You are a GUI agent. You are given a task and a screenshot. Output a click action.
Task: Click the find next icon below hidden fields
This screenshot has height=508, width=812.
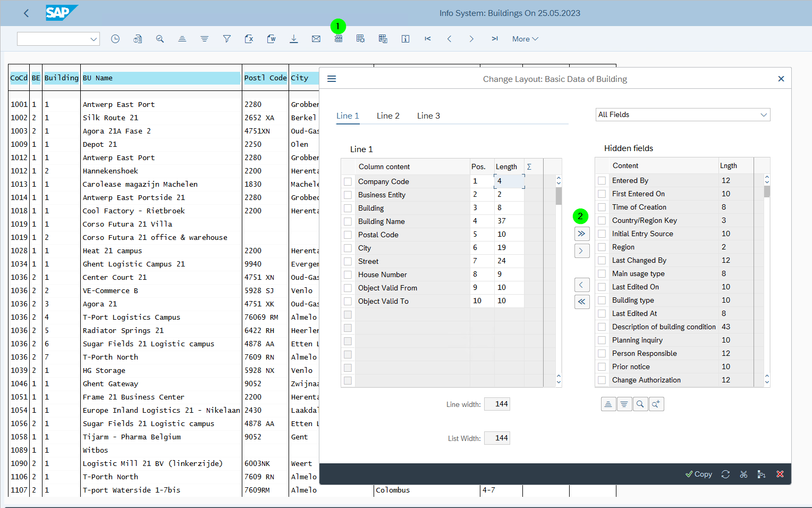[x=656, y=404]
